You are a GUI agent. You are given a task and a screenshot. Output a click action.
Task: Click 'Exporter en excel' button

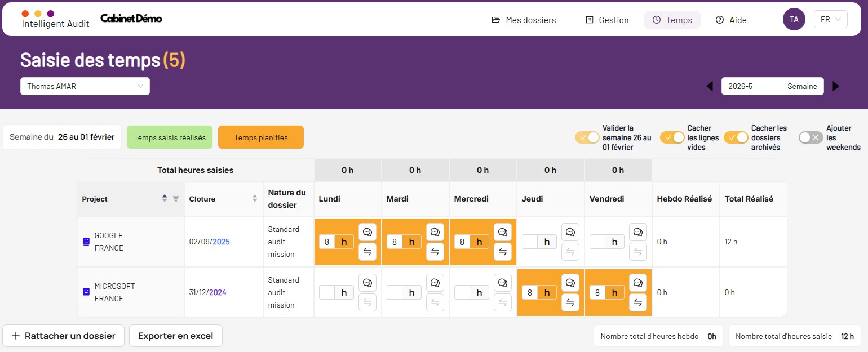(x=175, y=336)
